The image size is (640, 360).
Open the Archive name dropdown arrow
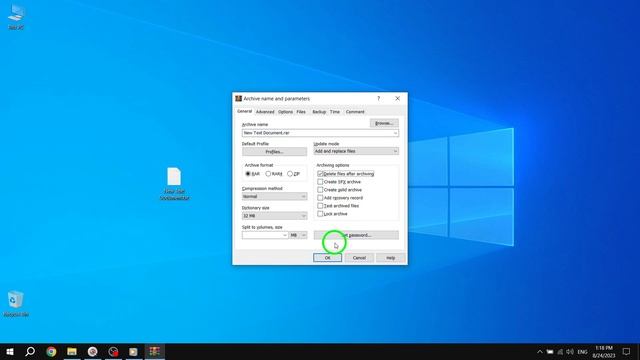[395, 133]
